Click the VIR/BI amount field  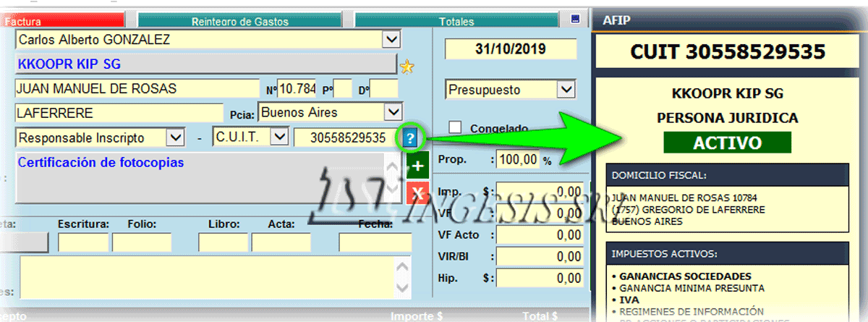click(540, 257)
